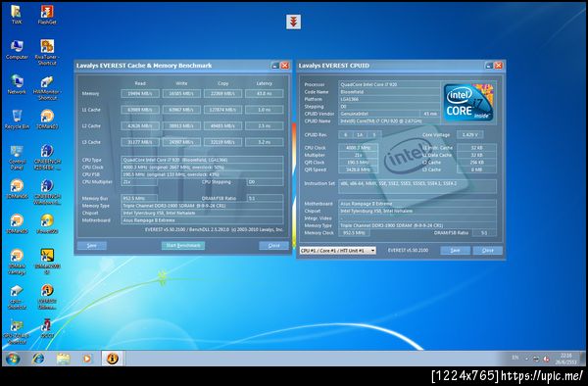The width and height of the screenshot is (588, 386).
Task: Open the Network desktop icon
Action: [17, 84]
